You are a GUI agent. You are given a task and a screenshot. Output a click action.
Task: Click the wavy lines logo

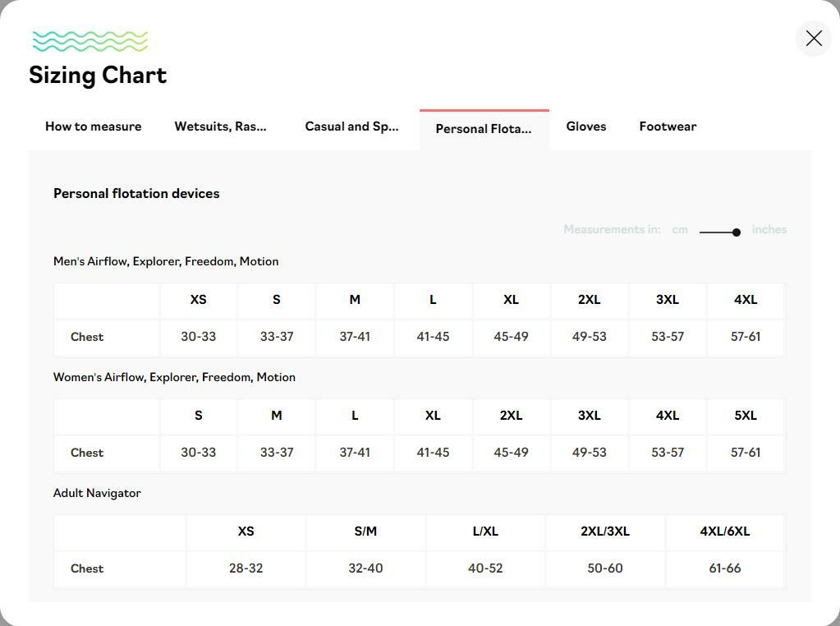click(x=90, y=41)
